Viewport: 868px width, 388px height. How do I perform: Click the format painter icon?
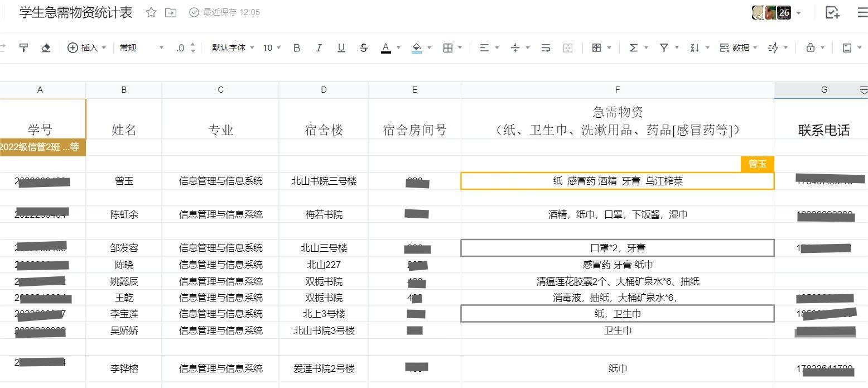click(23, 48)
